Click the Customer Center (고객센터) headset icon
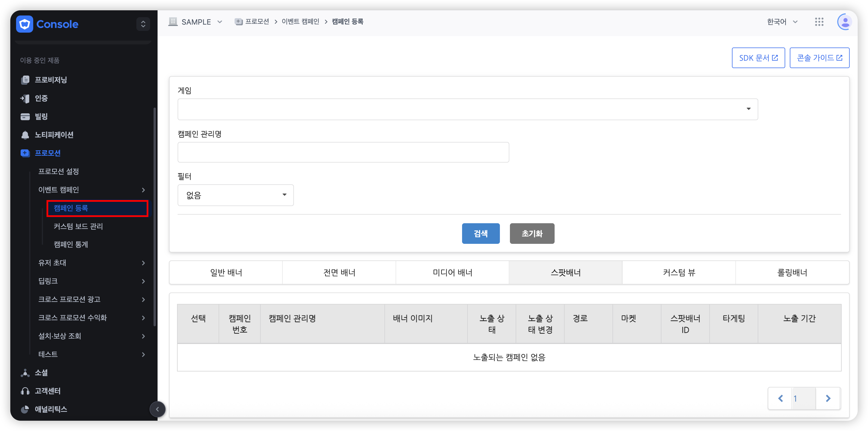This screenshot has height=431, width=868. pos(25,391)
